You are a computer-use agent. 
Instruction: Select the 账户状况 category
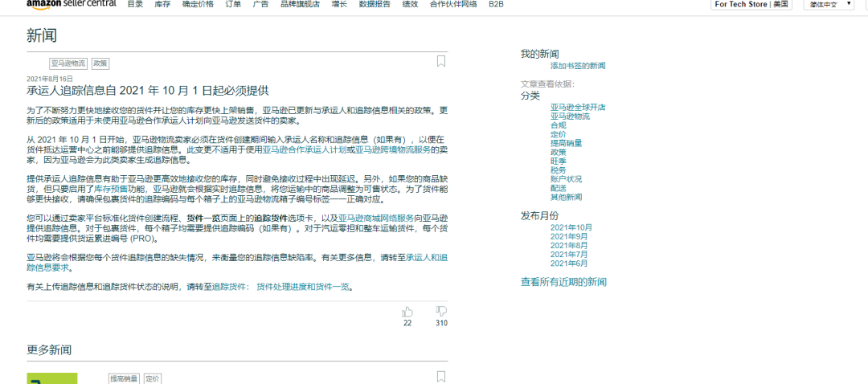[567, 178]
